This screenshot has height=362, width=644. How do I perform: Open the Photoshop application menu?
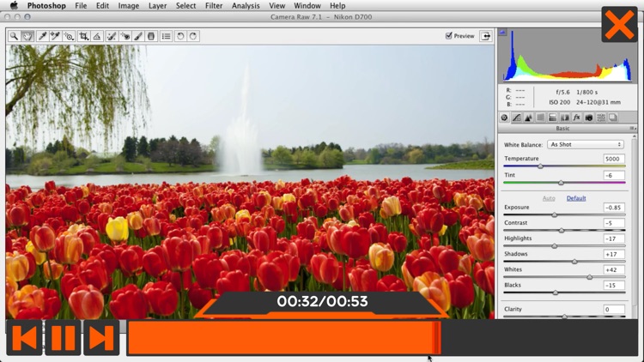pos(46,6)
